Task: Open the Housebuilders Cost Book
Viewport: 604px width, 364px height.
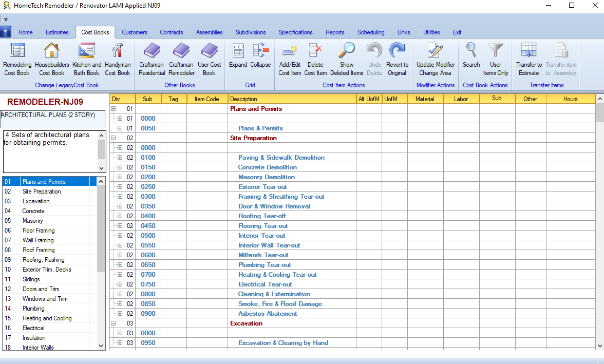Action: 51,59
